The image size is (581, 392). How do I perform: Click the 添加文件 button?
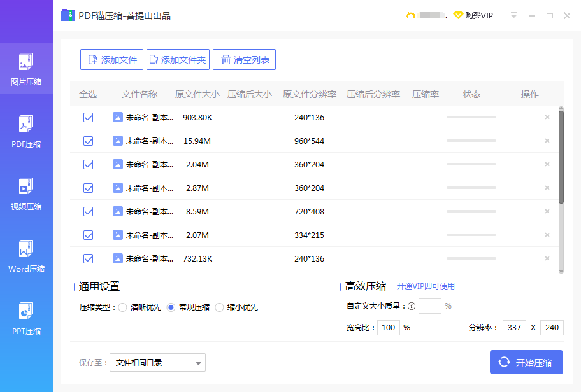[x=111, y=60]
